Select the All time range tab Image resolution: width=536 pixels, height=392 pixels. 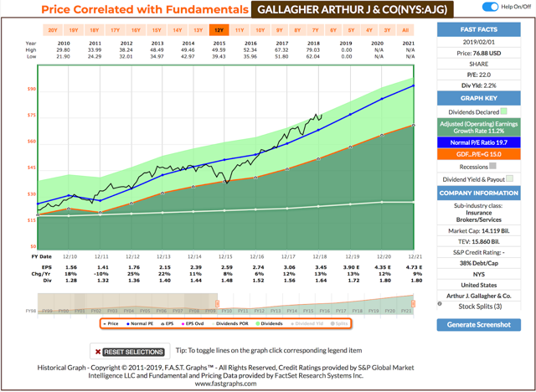[x=405, y=30]
